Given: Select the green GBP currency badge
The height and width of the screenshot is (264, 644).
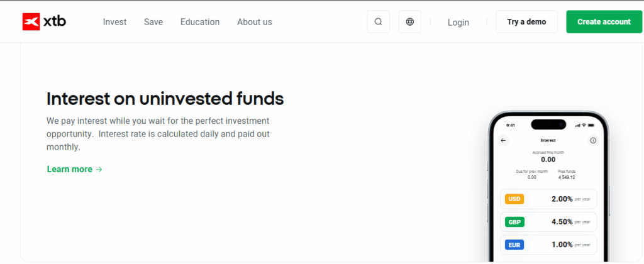Looking at the screenshot, I should (x=514, y=222).
